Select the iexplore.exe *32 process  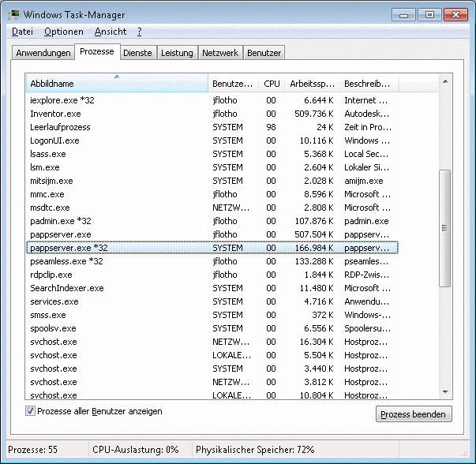click(x=212, y=100)
